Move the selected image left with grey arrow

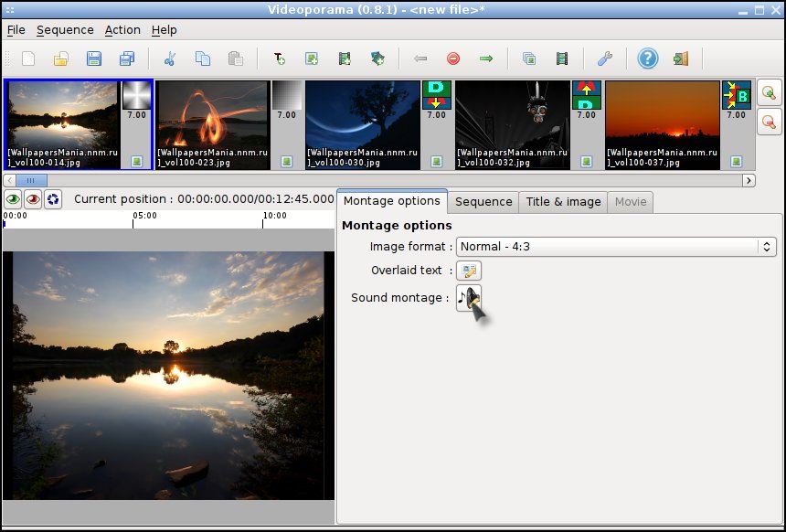point(420,59)
